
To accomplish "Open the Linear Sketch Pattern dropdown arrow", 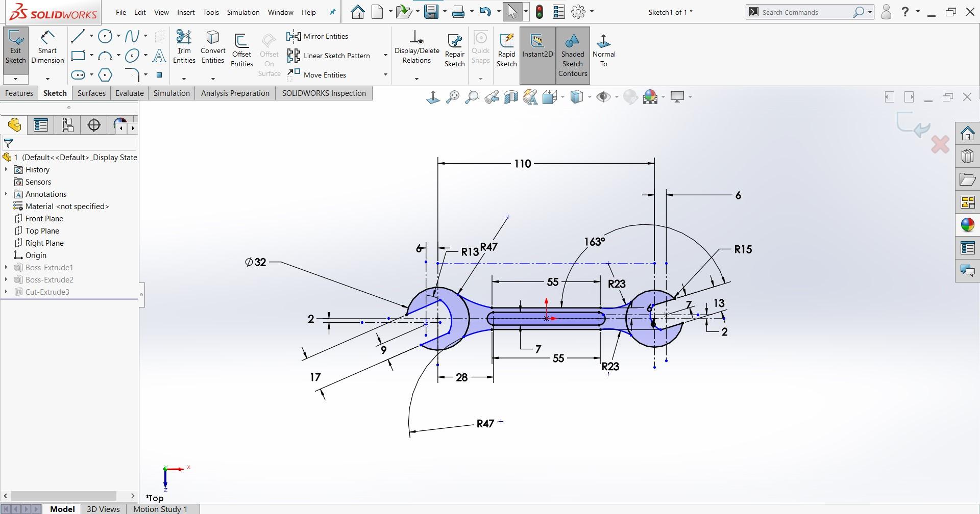I will (x=385, y=56).
